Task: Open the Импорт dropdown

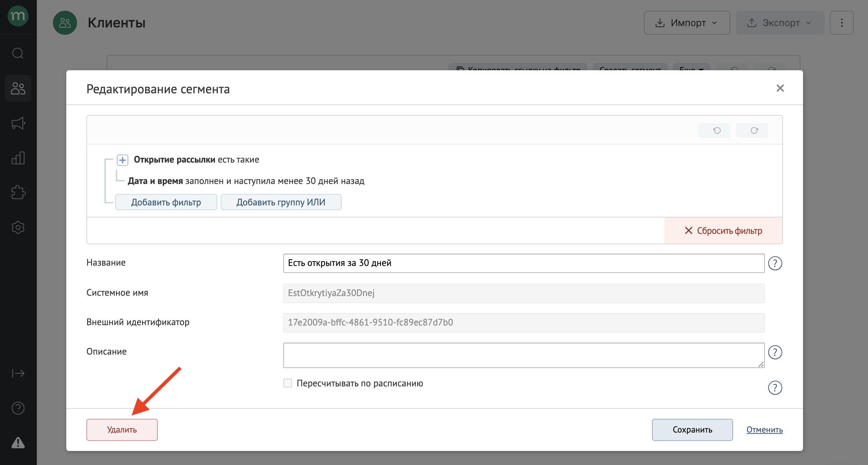Action: click(x=687, y=22)
